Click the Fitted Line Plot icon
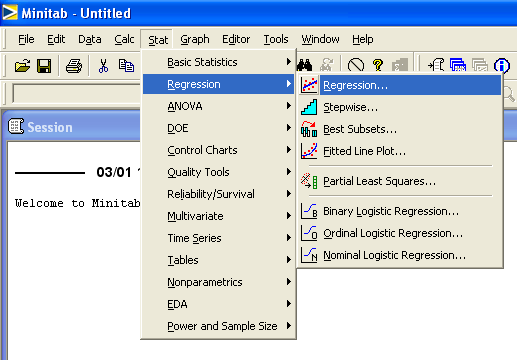The height and width of the screenshot is (360, 517). click(x=309, y=151)
